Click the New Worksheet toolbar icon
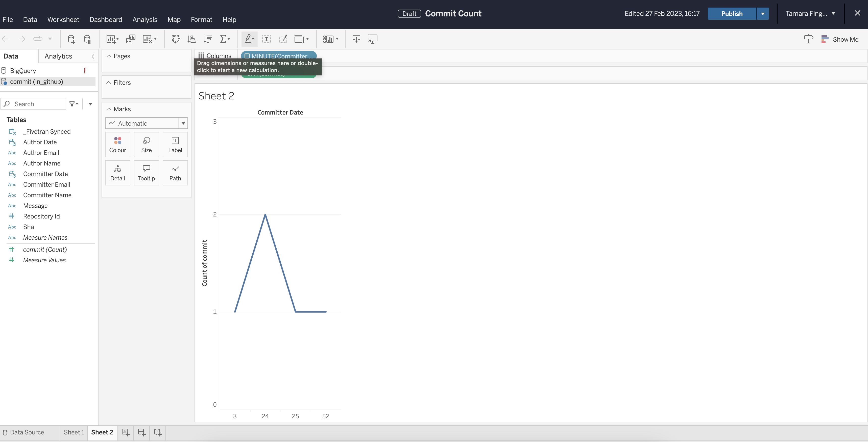 coord(112,39)
